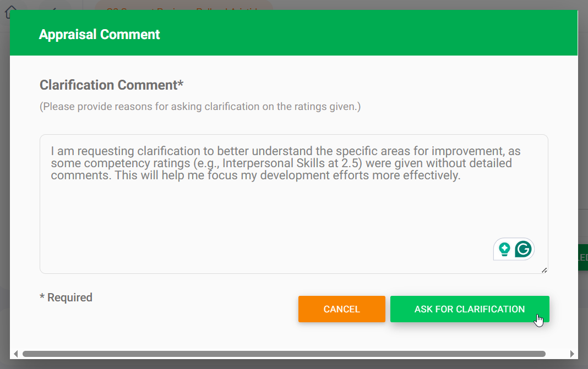Click the Required note below textarea
The width and height of the screenshot is (588, 369).
(66, 298)
